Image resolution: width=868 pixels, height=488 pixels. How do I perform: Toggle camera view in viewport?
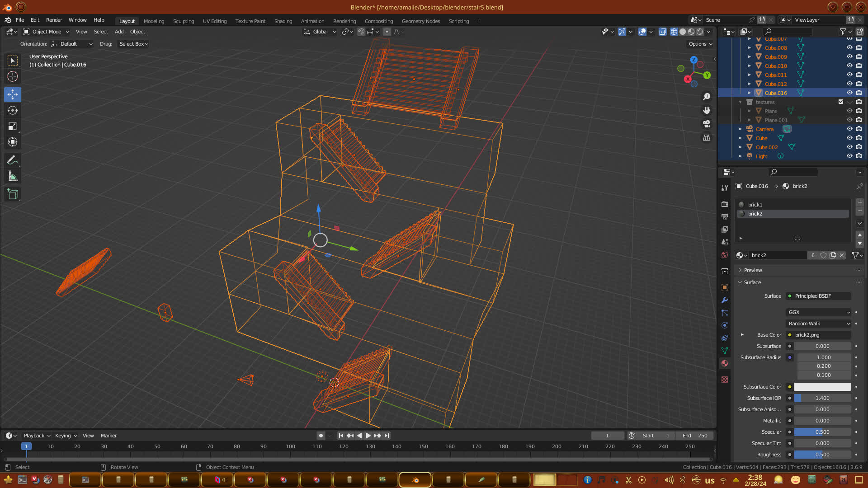click(x=707, y=124)
